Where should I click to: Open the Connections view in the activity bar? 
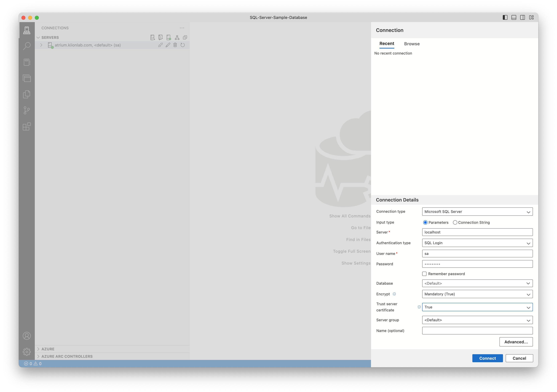click(x=27, y=30)
